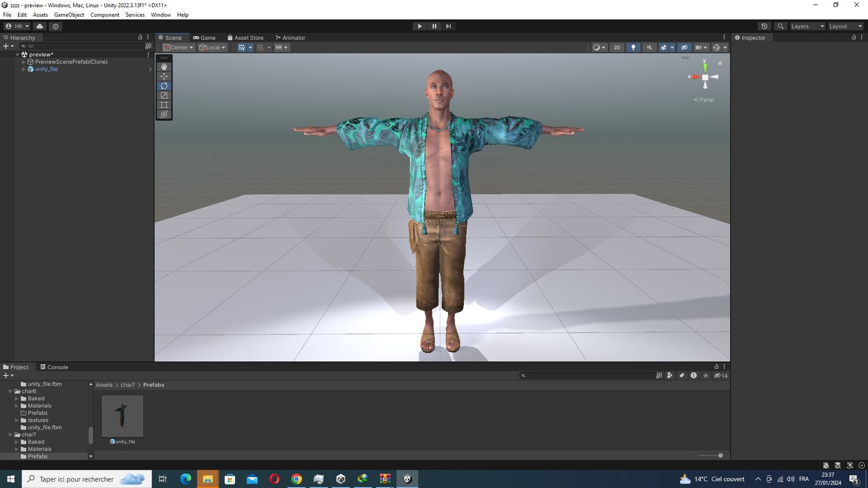Expand unity_file object in Hierarchy
868x488 pixels.
24,69
